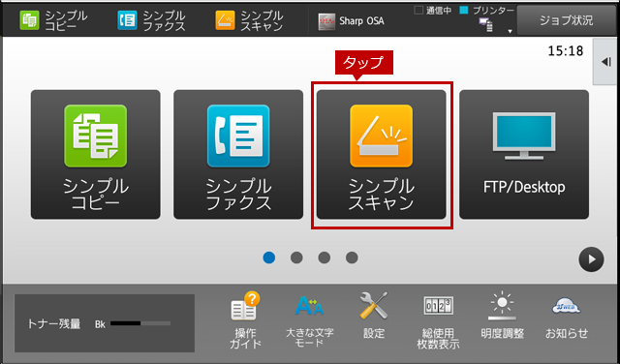The width and height of the screenshot is (620, 364).
Task: Tap the large orange シンプルスキャン tile
Action: (381, 155)
